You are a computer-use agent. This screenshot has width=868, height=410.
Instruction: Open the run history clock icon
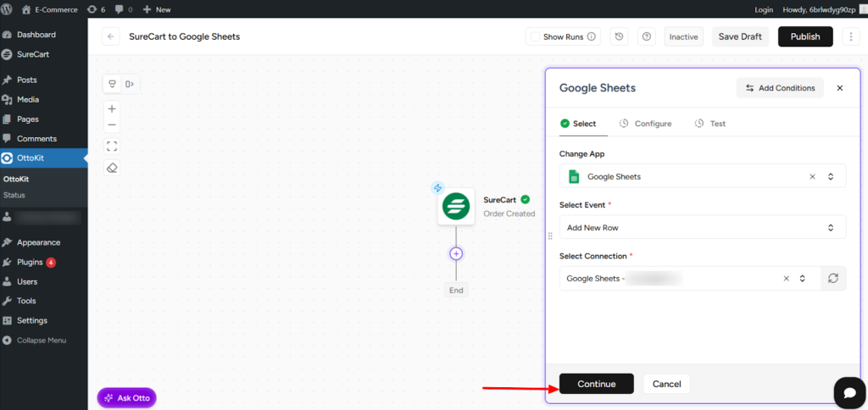click(620, 36)
